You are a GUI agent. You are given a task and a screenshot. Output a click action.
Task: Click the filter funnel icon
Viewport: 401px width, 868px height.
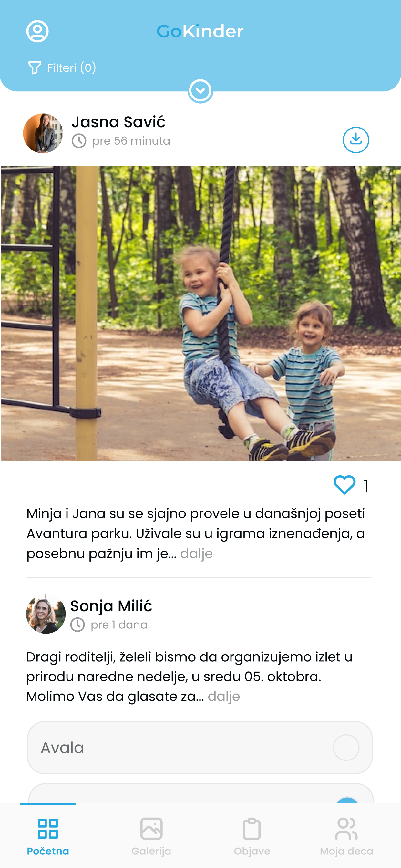pyautogui.click(x=34, y=68)
